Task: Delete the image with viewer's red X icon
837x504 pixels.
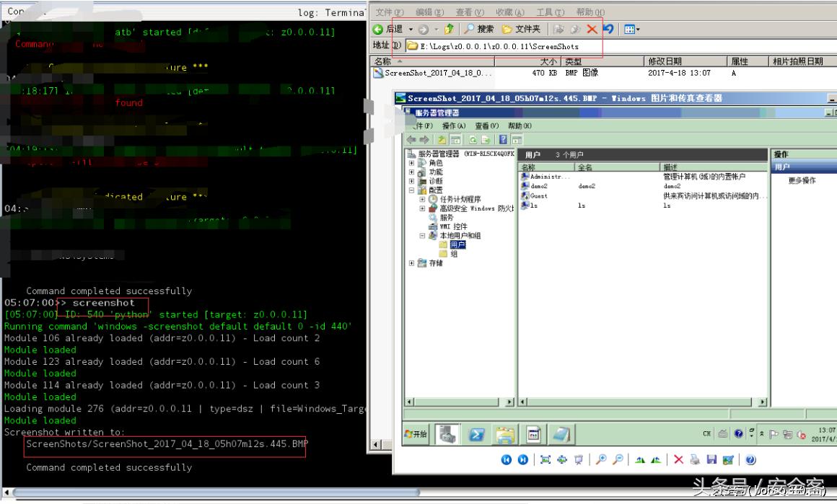Action: pos(678,460)
